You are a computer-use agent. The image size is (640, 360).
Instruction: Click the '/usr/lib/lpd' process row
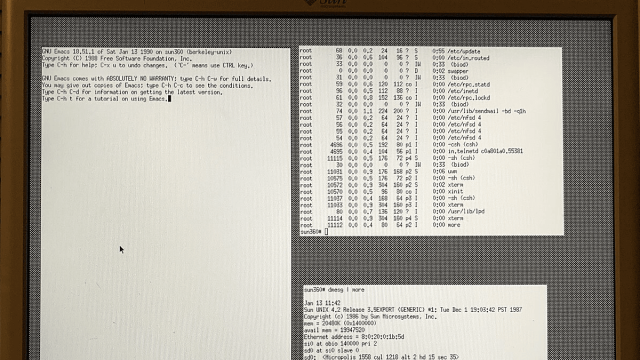(x=392, y=211)
